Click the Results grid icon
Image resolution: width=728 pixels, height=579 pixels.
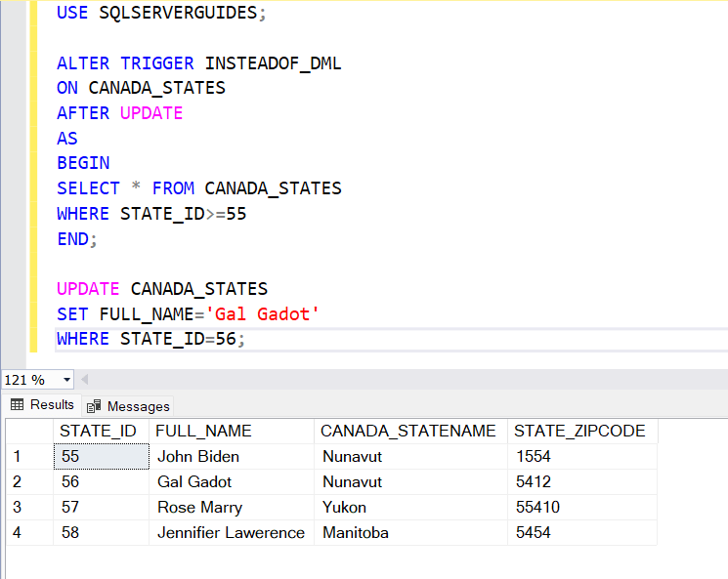pyautogui.click(x=18, y=405)
